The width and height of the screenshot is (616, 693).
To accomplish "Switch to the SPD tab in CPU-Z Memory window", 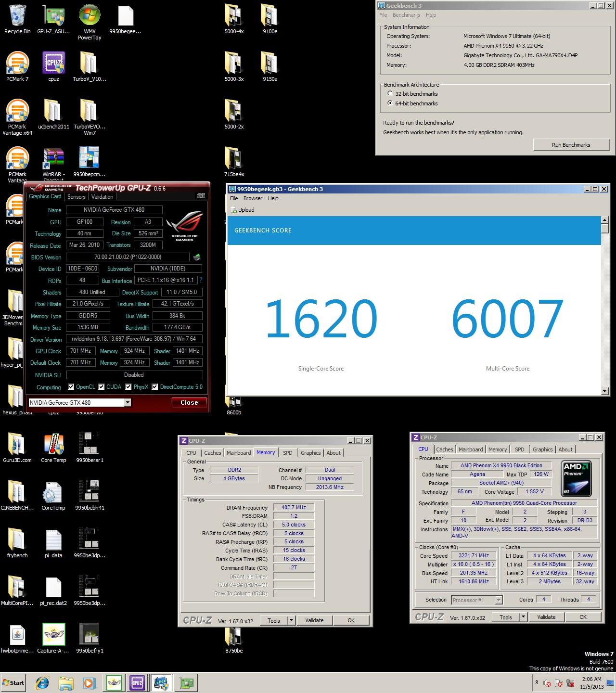I will click(x=287, y=453).
